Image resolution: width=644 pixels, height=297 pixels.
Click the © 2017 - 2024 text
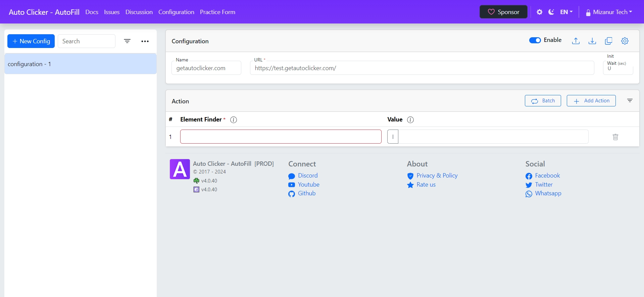coord(209,171)
